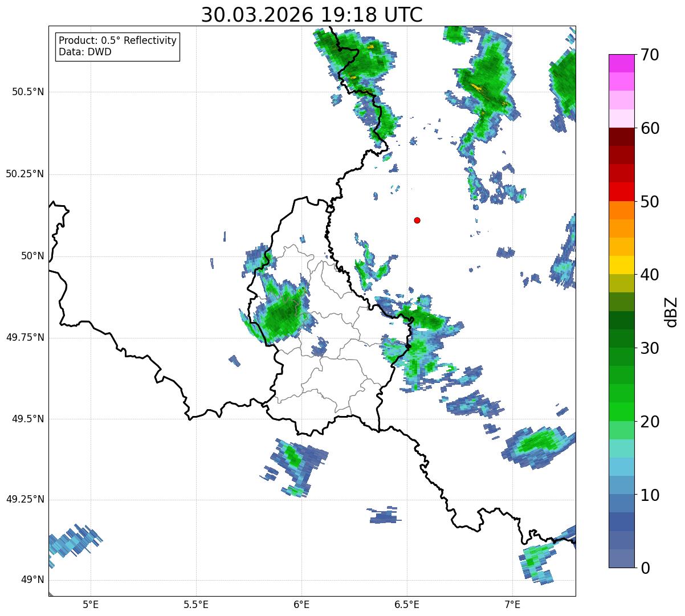The width and height of the screenshot is (685, 616).
Task: Click the '70' colorbar tick label
Action: point(649,55)
